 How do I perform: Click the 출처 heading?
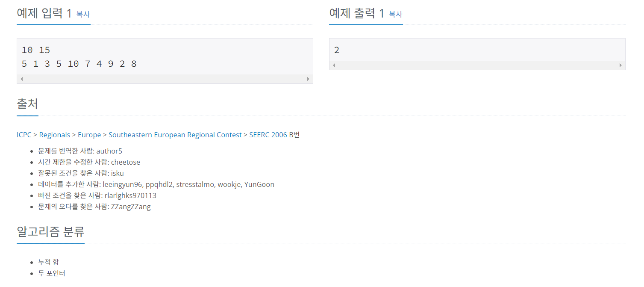pos(27,104)
